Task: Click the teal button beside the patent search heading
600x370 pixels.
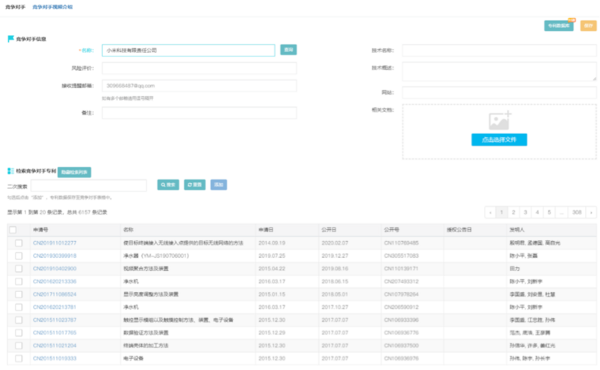Action: tap(74, 172)
